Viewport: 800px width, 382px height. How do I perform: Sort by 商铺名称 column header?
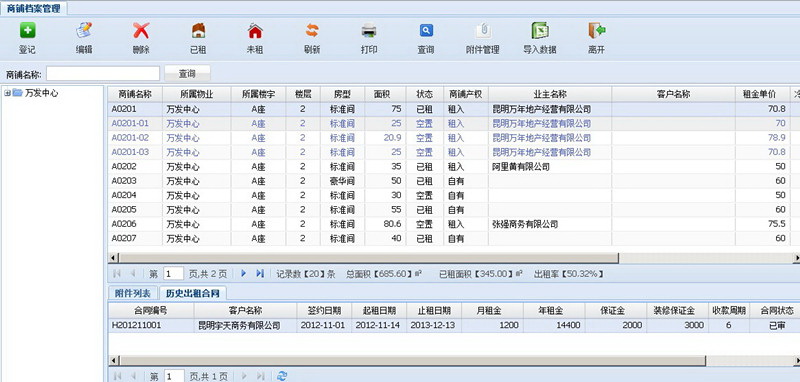(135, 94)
